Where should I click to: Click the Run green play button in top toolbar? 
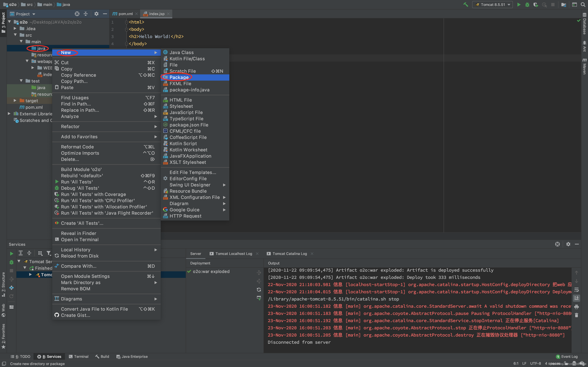(519, 5)
